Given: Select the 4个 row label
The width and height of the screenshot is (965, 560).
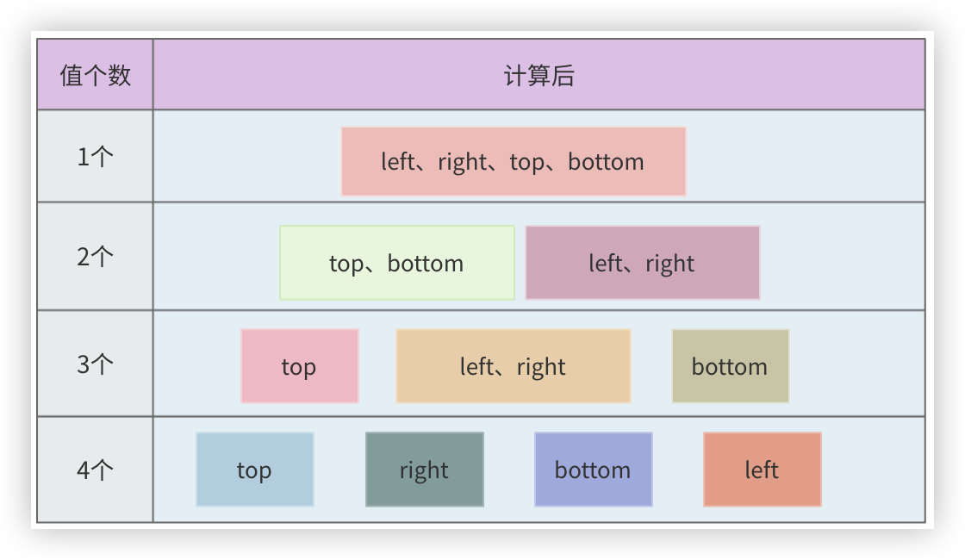Looking at the screenshot, I should (x=95, y=470).
